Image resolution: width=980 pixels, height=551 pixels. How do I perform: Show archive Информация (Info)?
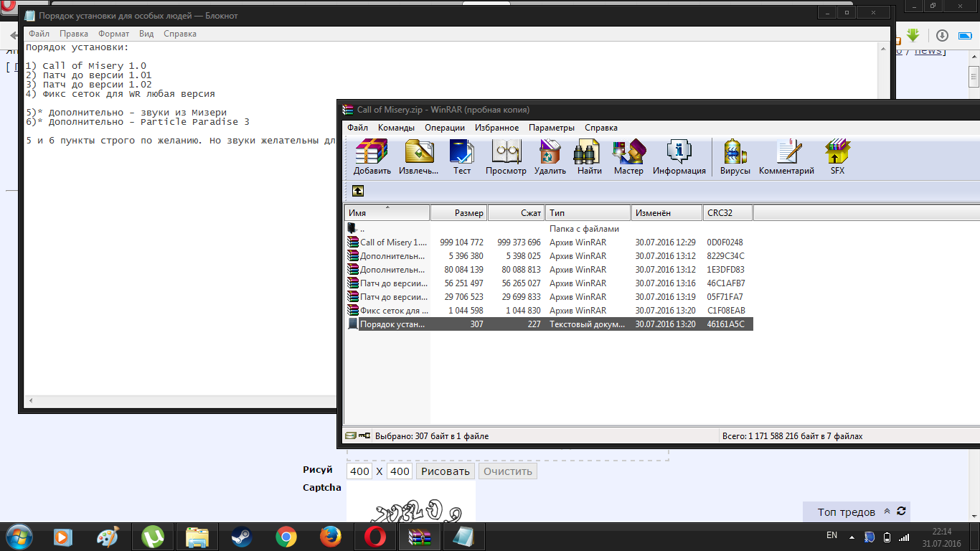679,156
